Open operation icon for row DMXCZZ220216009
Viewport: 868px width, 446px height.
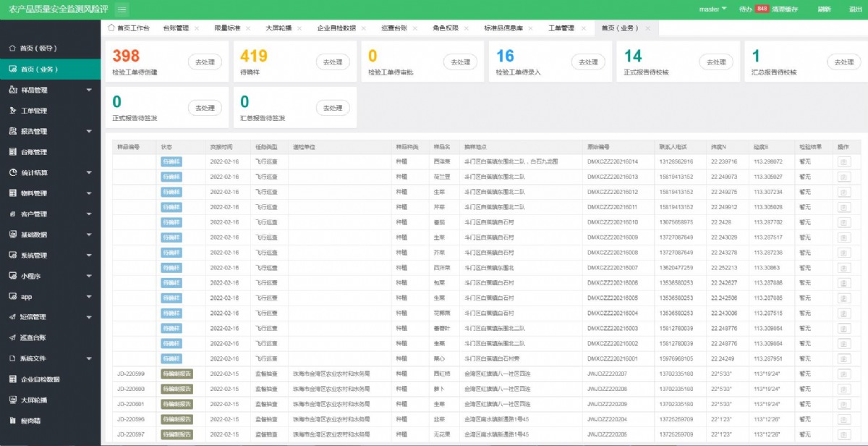[x=843, y=237]
